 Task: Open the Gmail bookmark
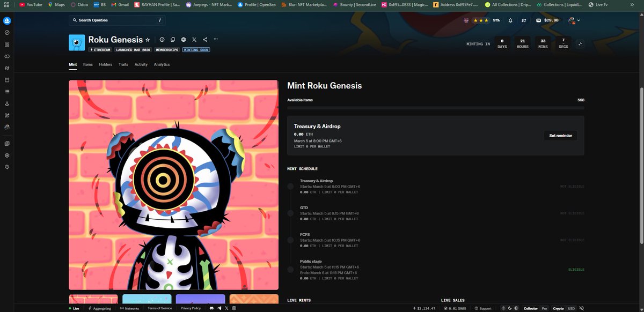[x=120, y=4]
